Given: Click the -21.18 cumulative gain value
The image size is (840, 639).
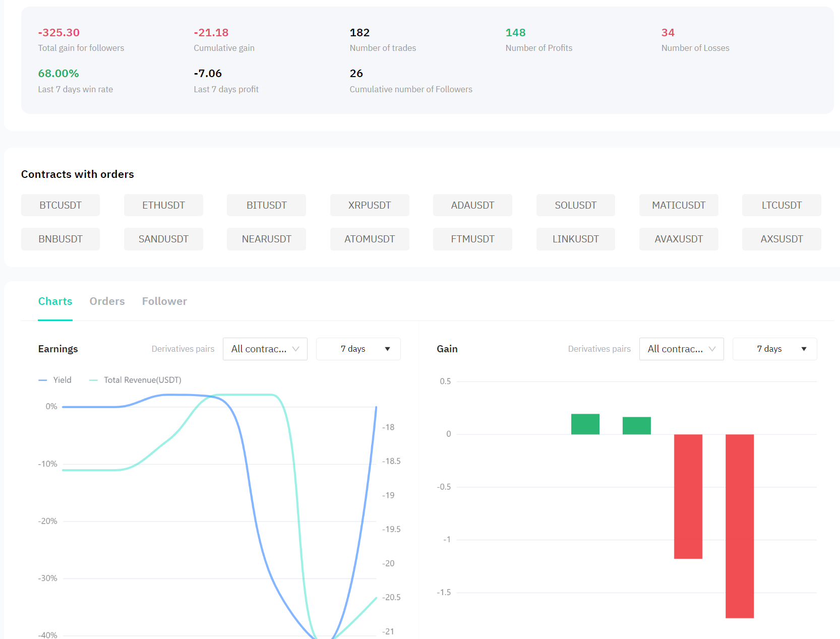Looking at the screenshot, I should (211, 33).
